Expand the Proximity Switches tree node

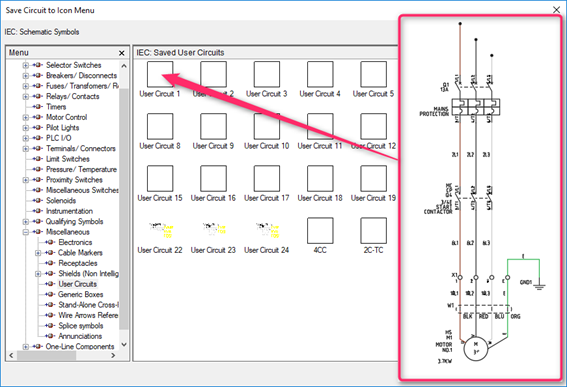[x=26, y=180]
